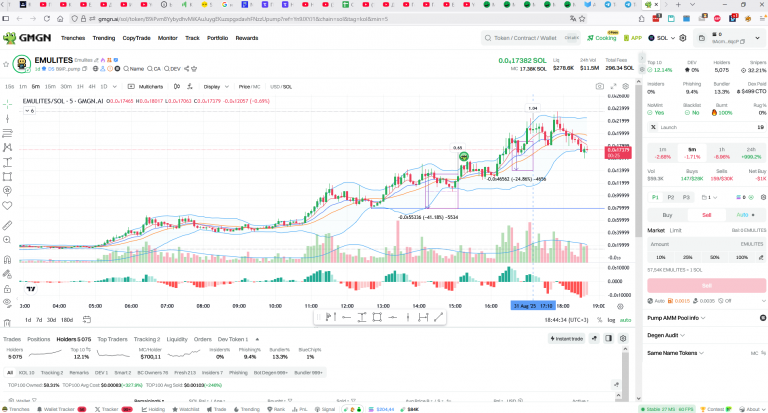The height and width of the screenshot is (413, 768).
Task: Open chart settings gear
Action: pyautogui.click(x=625, y=86)
